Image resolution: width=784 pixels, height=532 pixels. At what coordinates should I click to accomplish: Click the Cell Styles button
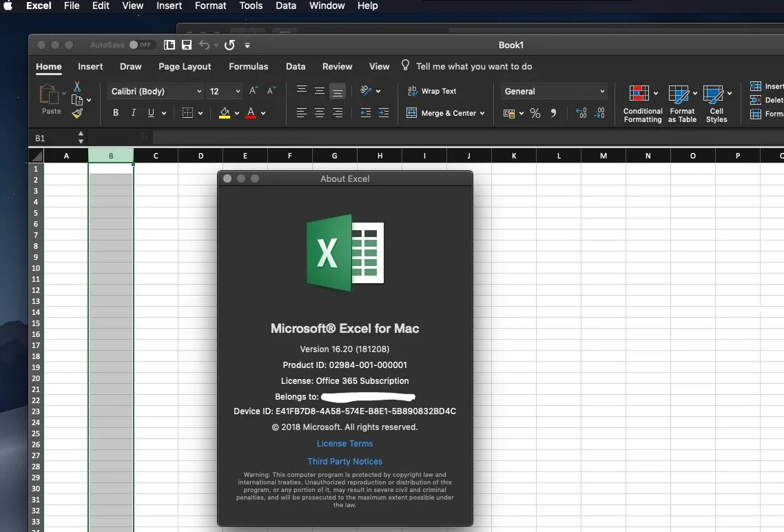pos(716,103)
